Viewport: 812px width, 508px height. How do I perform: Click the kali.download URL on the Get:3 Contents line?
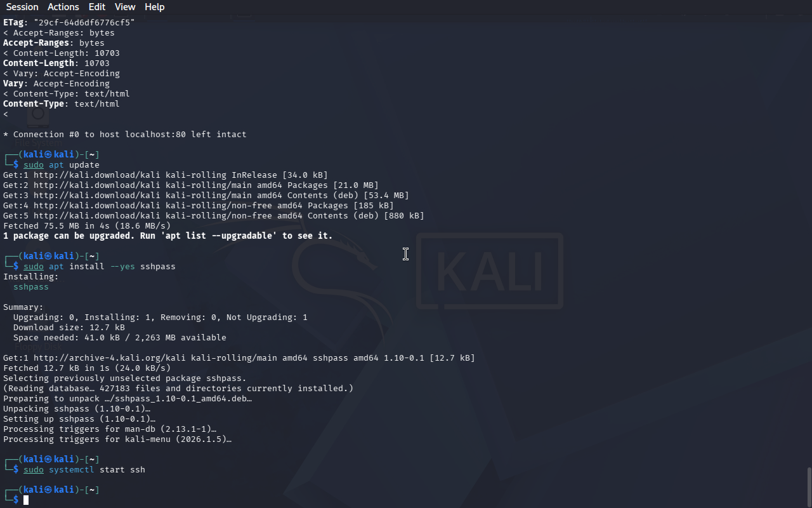point(97,195)
